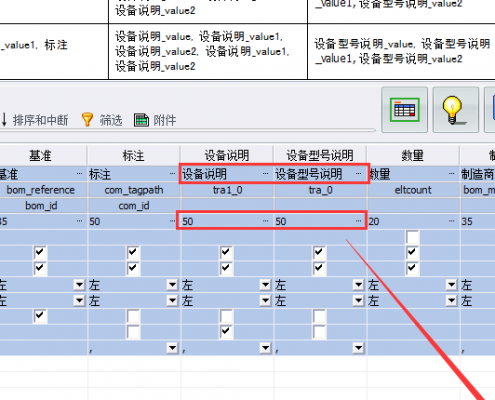Viewport: 495px width, 400px height.
Task: Select the tra1_0 field cell
Action: pyautogui.click(x=227, y=190)
